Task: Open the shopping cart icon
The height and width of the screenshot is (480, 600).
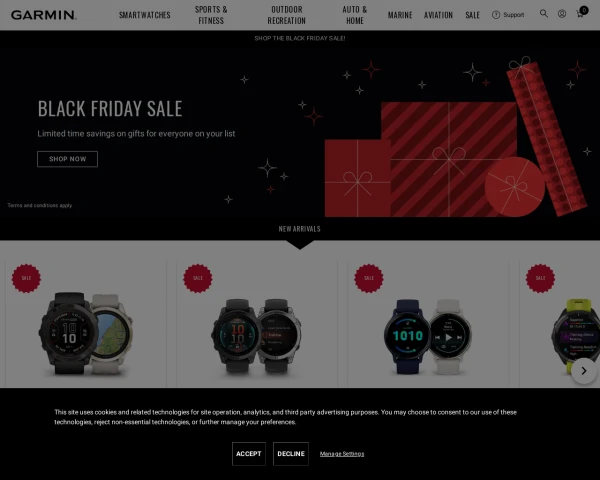Action: tap(581, 13)
